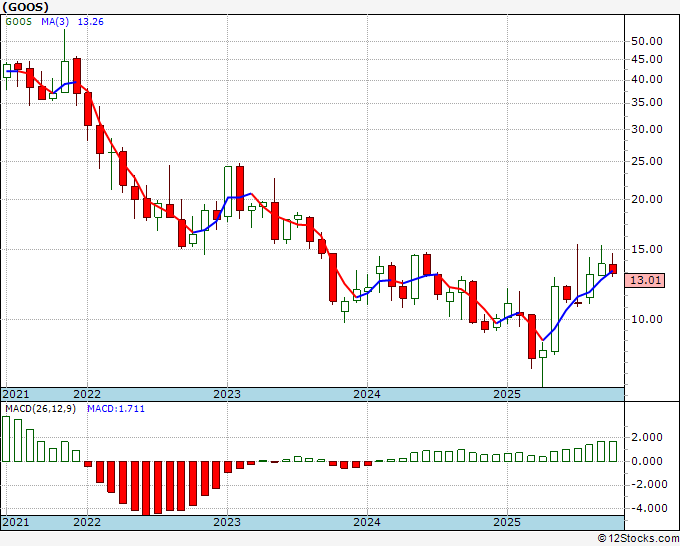Click the rightmost green MACD histogram bar
The height and width of the screenshot is (546, 680).
(613, 451)
